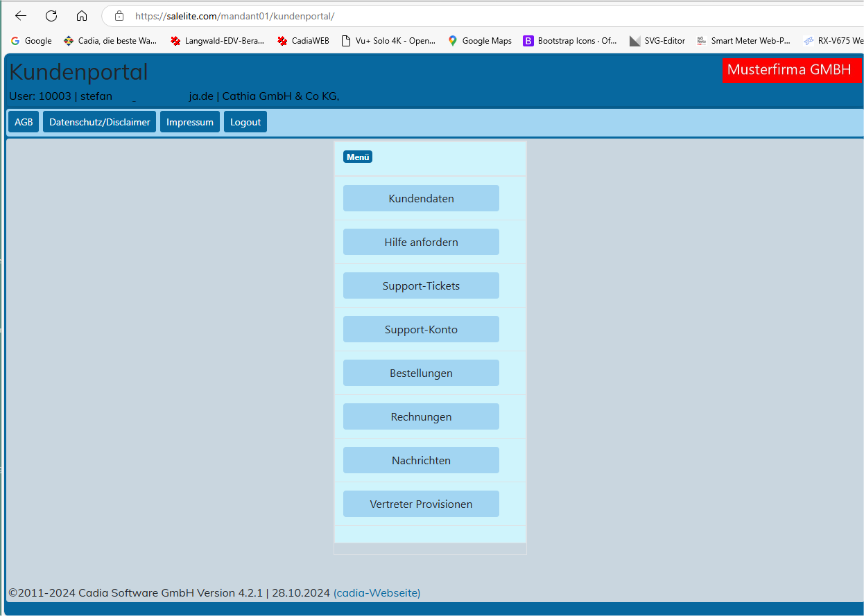Click the browser home icon
This screenshot has height=616, width=864.
82,16
